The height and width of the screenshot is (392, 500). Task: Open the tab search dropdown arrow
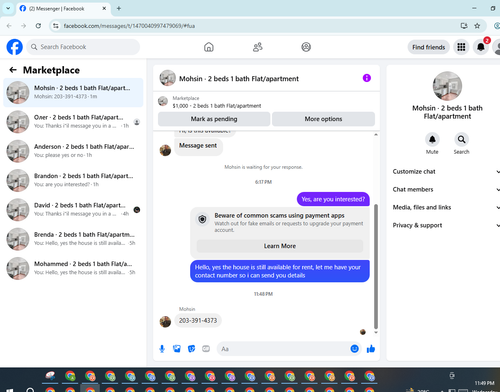tap(8, 8)
